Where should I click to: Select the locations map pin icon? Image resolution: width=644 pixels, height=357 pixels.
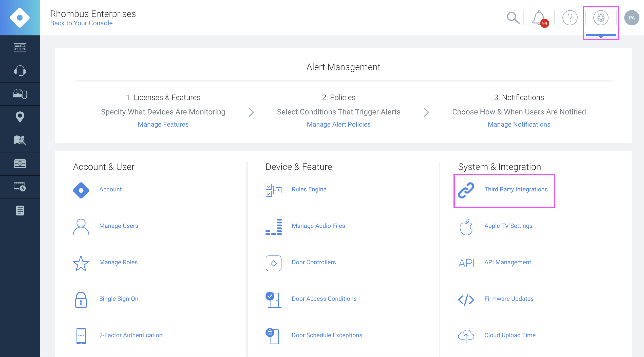pyautogui.click(x=20, y=117)
